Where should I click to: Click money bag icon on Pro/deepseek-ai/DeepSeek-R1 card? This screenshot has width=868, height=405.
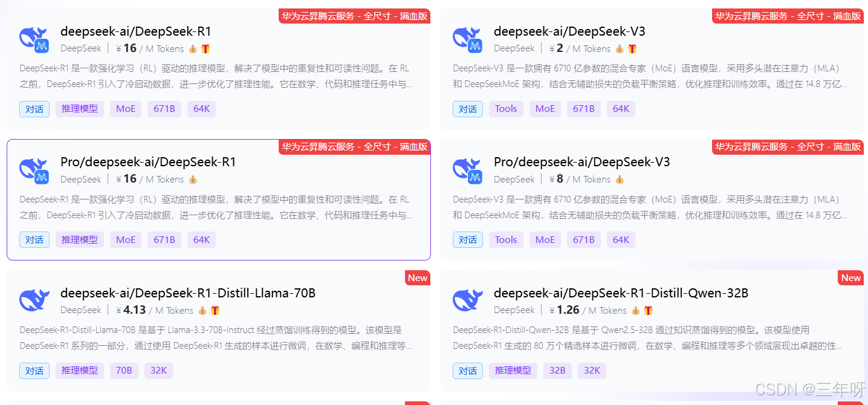193,179
